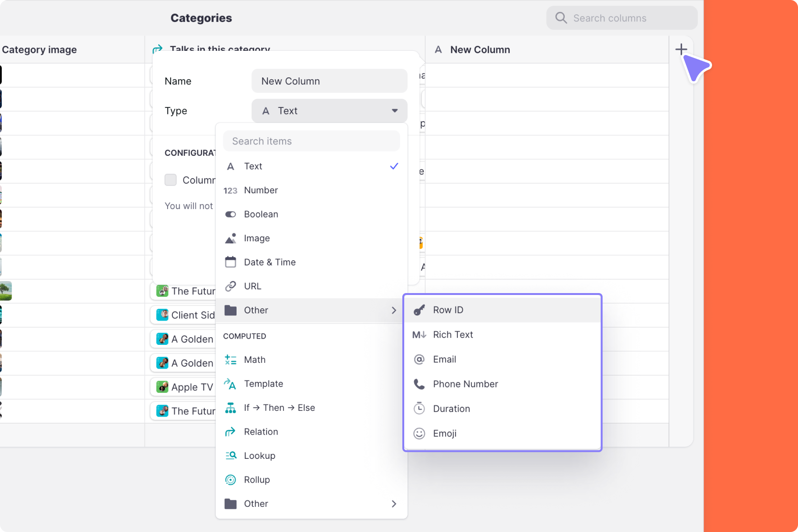
Task: Expand the Other category submenu
Action: point(311,310)
